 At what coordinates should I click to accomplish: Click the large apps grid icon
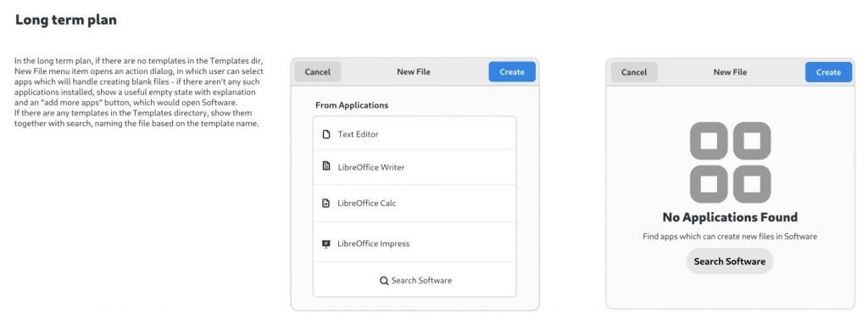coord(730,162)
